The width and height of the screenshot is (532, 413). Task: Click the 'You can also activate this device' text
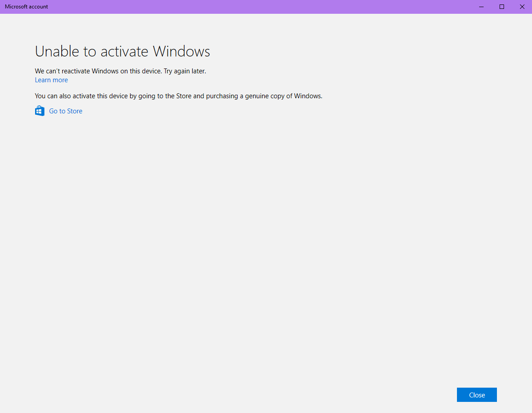tap(179, 96)
